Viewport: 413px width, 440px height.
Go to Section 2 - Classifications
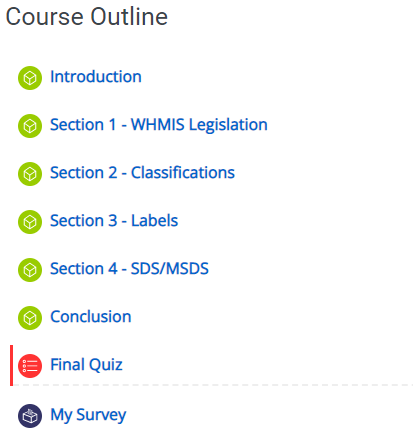(x=143, y=173)
